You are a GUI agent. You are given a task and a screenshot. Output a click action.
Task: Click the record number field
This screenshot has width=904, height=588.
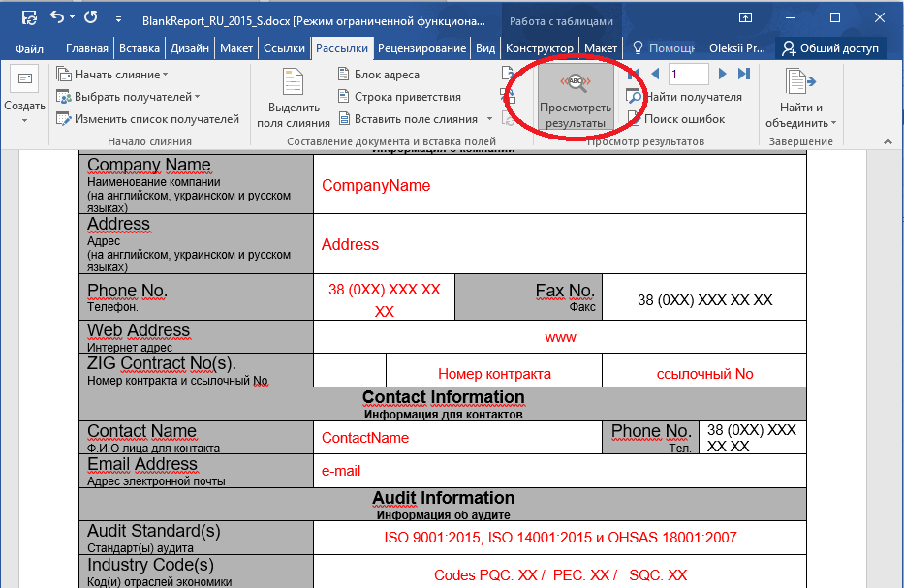pyautogui.click(x=688, y=74)
